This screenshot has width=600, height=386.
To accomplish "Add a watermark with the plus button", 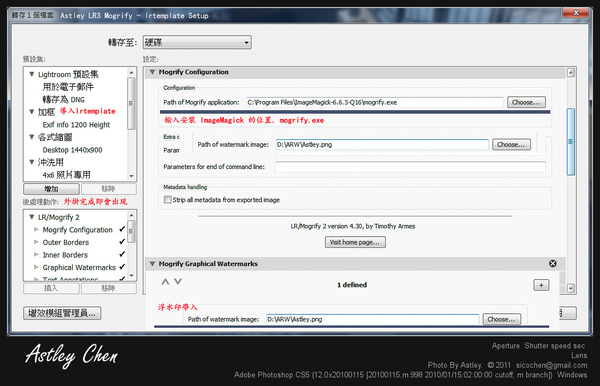I will click(x=541, y=285).
